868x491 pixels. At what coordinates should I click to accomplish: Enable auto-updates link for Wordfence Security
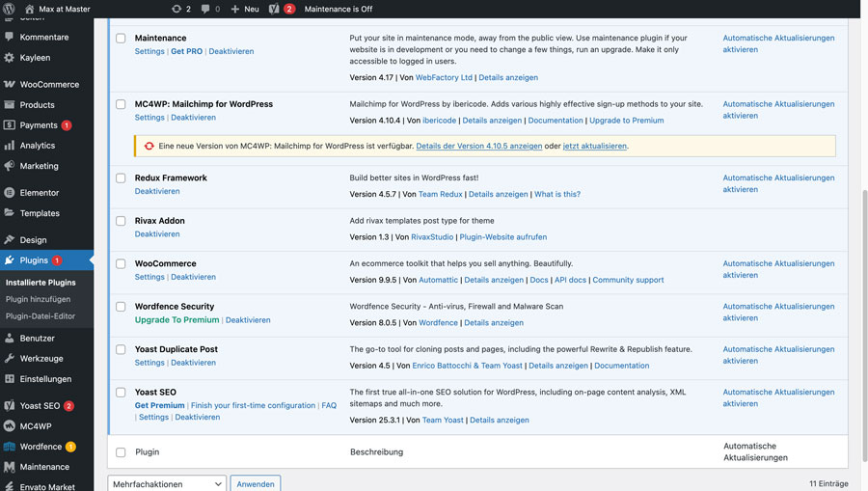coord(778,313)
